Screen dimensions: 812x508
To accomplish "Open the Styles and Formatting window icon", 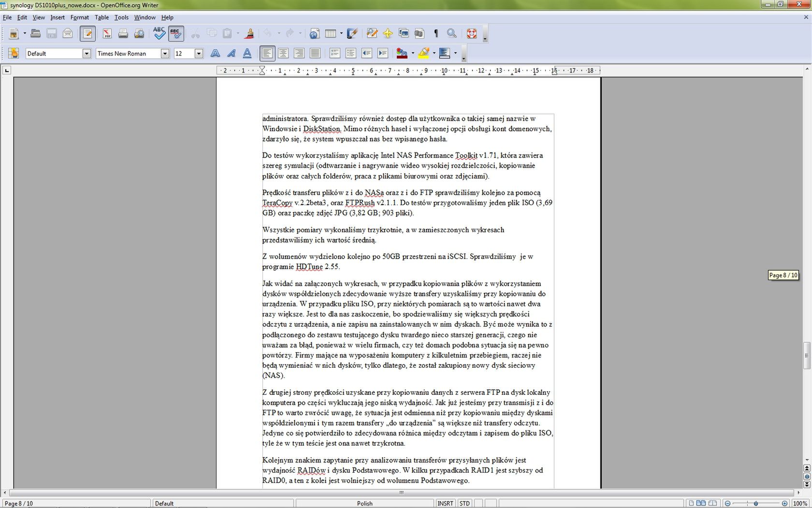I will [x=13, y=53].
